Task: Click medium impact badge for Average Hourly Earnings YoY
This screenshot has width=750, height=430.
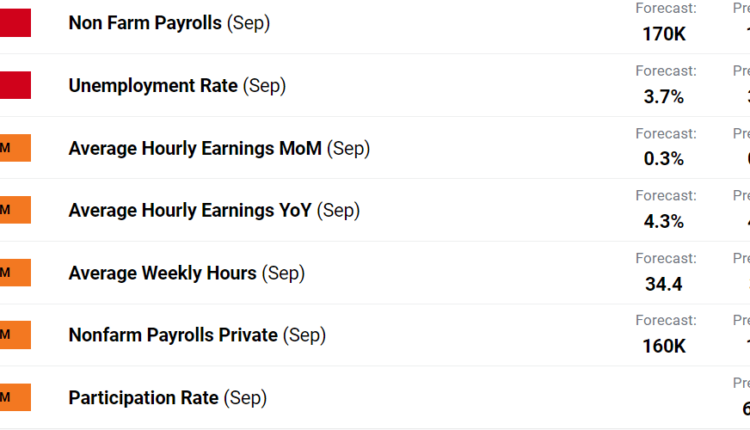Action: pos(14,210)
